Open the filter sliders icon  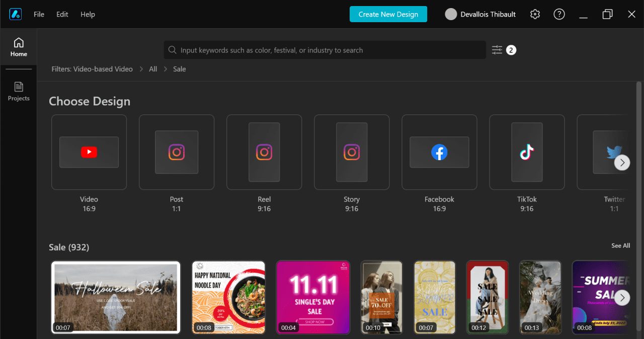coord(497,50)
